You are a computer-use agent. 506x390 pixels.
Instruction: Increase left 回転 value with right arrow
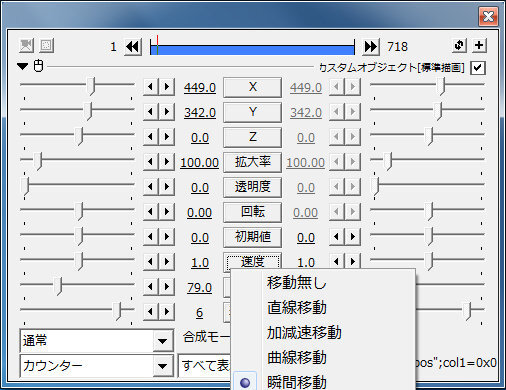pos(167,212)
